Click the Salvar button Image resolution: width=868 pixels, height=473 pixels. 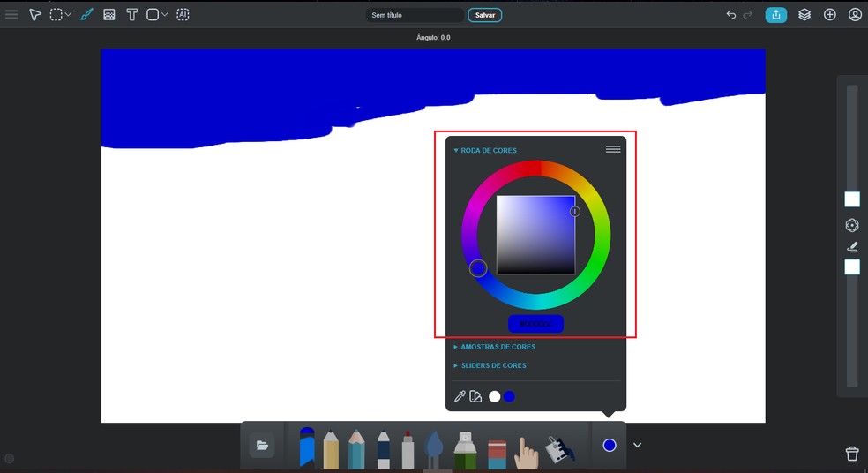coord(485,15)
